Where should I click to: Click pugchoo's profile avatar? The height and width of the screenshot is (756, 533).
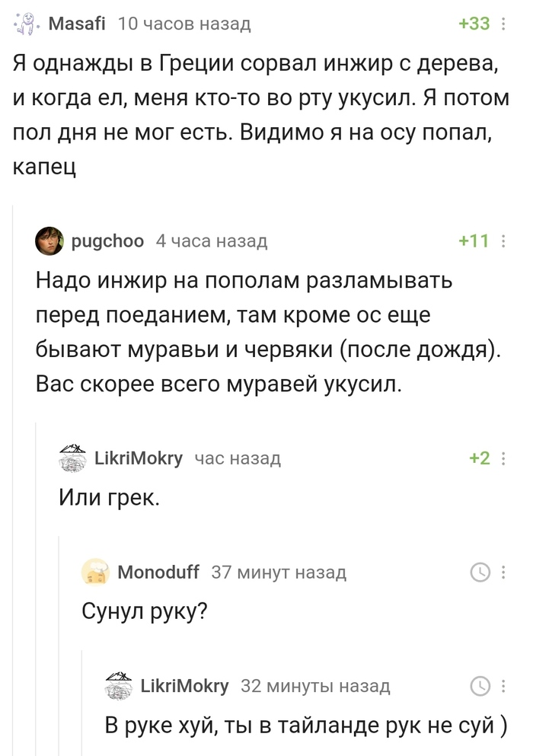coord(48,240)
